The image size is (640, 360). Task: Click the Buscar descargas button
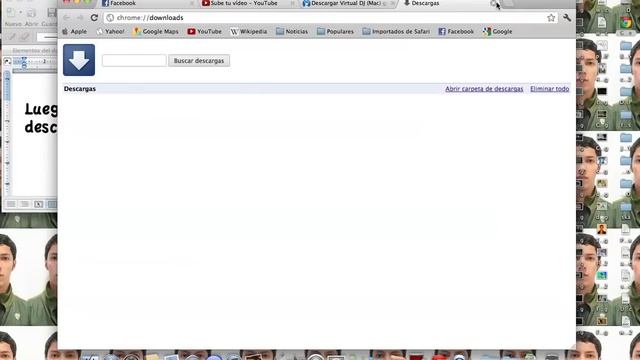coord(199,60)
